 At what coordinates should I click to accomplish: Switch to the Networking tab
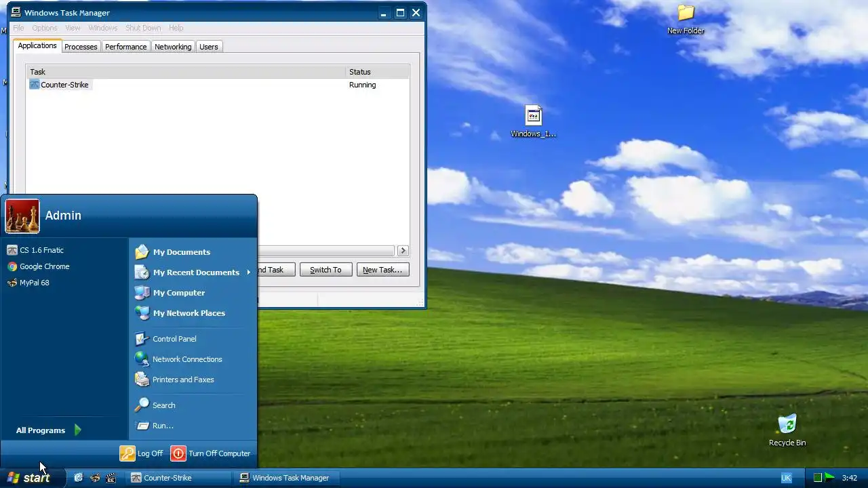click(x=173, y=47)
